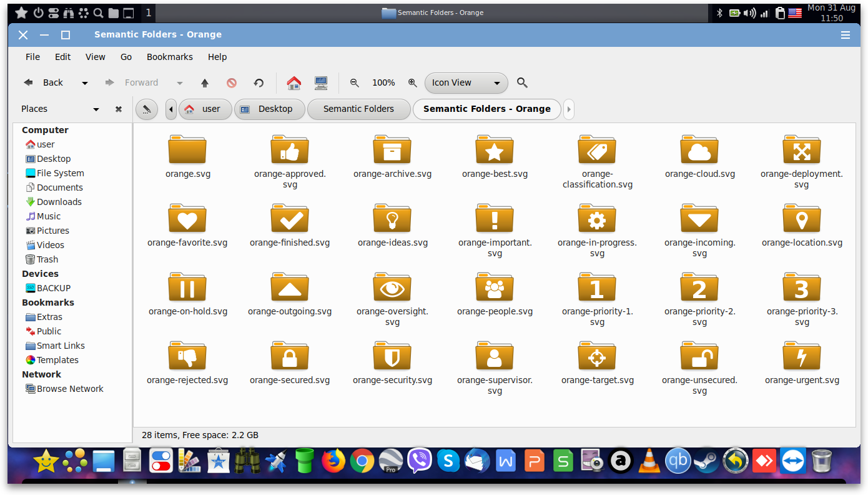
Task: Open the search magnifier in toolbar
Action: 523,82
